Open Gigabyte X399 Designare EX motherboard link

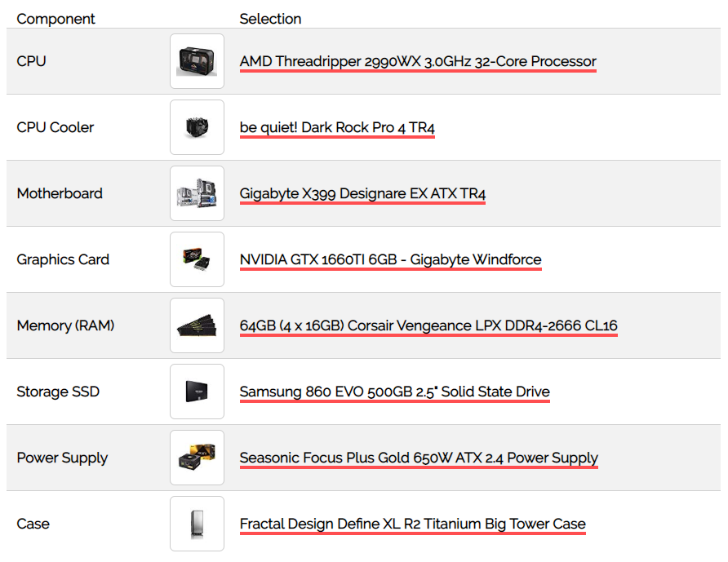tap(362, 193)
